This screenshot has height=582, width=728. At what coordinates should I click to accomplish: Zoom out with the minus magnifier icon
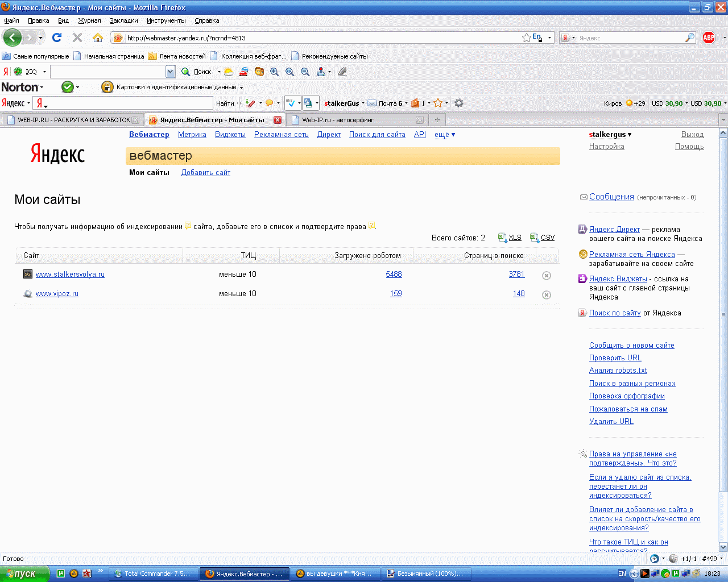coord(305,72)
